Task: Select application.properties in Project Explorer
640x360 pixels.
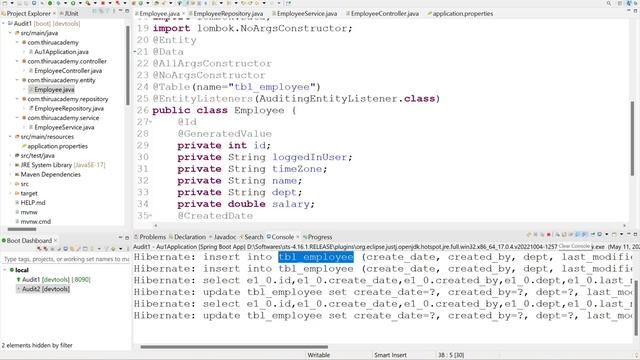Action: (58, 146)
